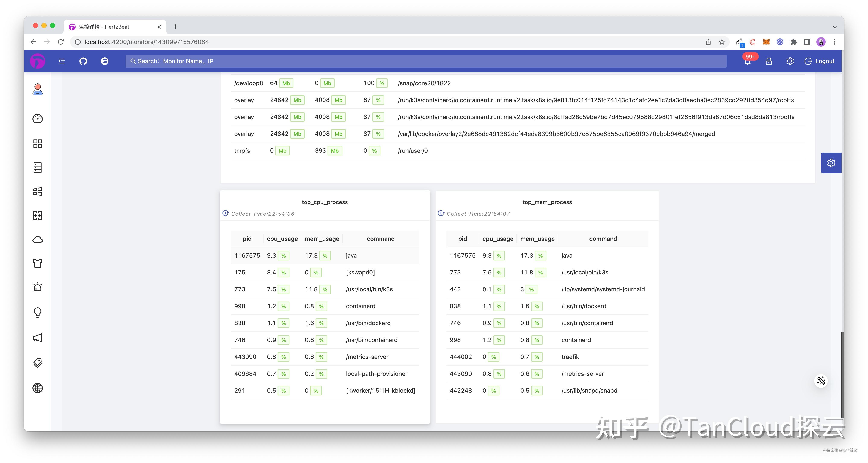Open the tags icon in the sidebar
The height and width of the screenshot is (463, 868).
tap(37, 363)
